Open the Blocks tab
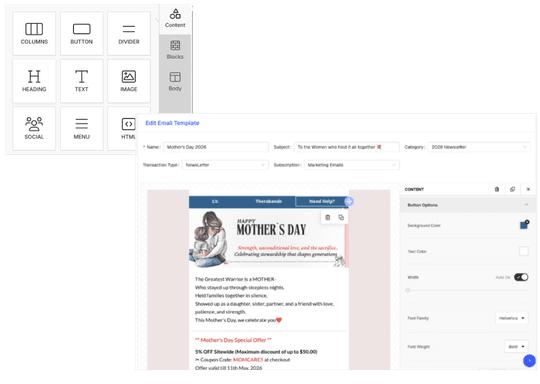Screen dimensions: 540x384 point(175,50)
